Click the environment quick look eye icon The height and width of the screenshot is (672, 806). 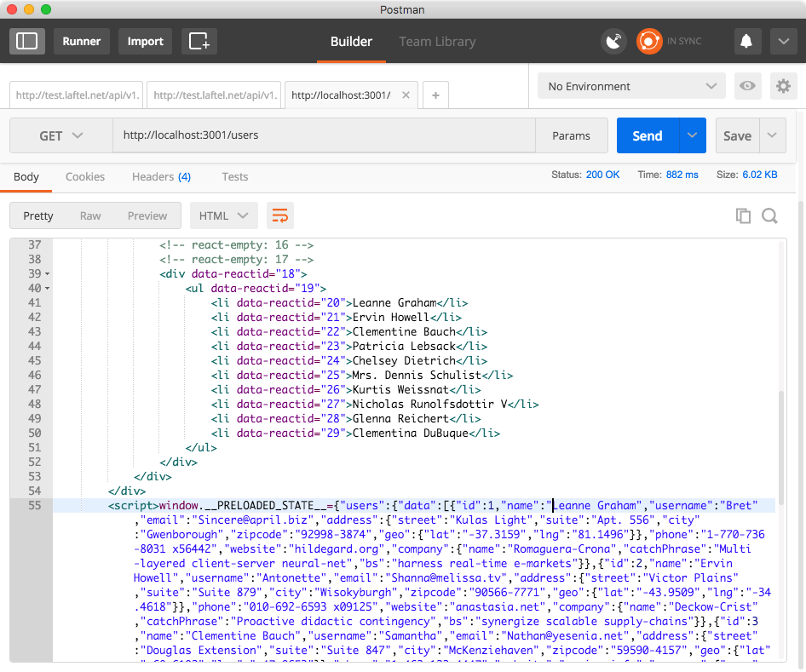click(x=747, y=86)
